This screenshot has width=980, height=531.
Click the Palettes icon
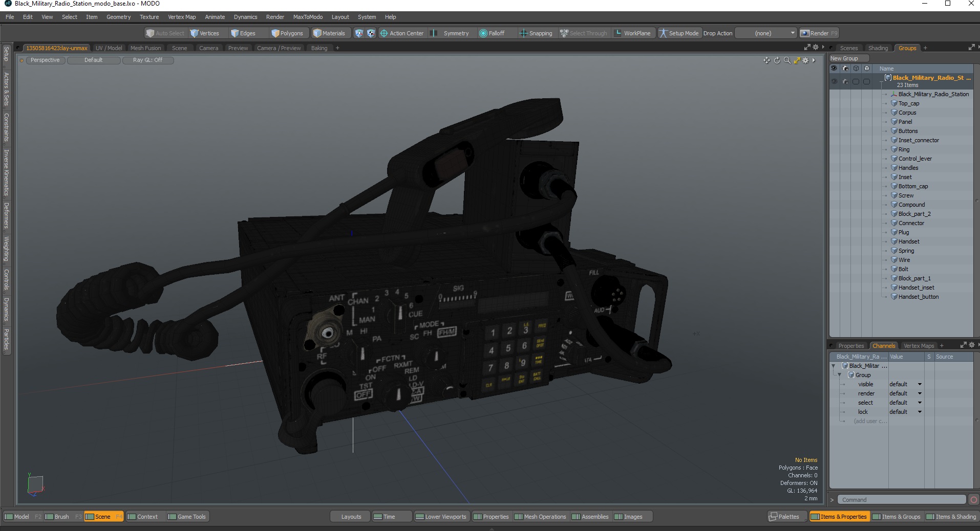pos(773,517)
